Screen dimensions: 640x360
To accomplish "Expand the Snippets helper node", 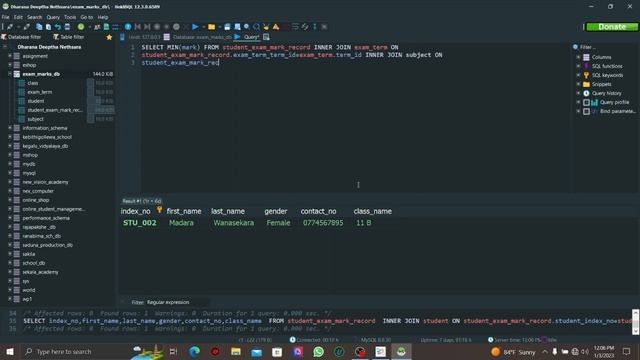I will (578, 84).
